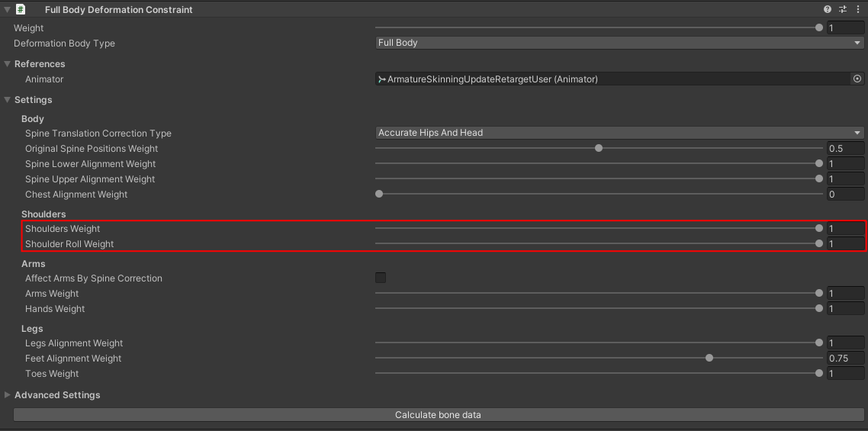The width and height of the screenshot is (868, 431).
Task: Click the Shoulder Roll Weight label
Action: pyautogui.click(x=69, y=244)
